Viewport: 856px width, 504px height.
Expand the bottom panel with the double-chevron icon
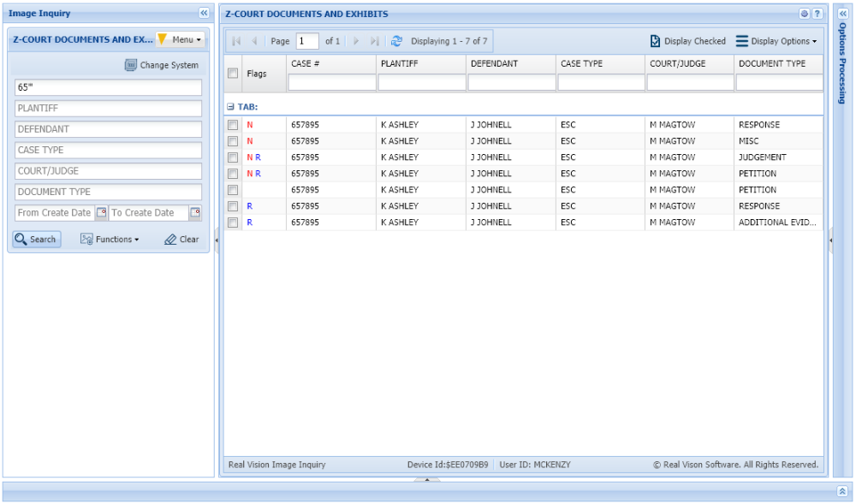(x=842, y=491)
